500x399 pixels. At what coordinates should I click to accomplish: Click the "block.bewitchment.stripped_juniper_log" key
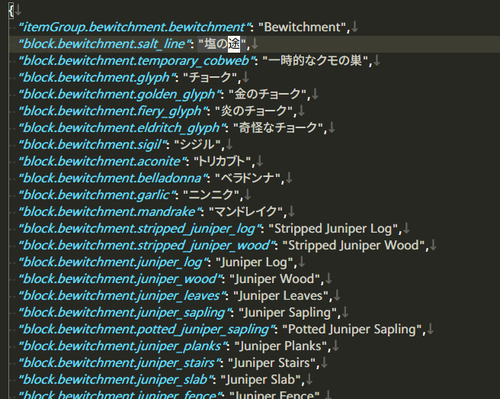click(x=140, y=228)
